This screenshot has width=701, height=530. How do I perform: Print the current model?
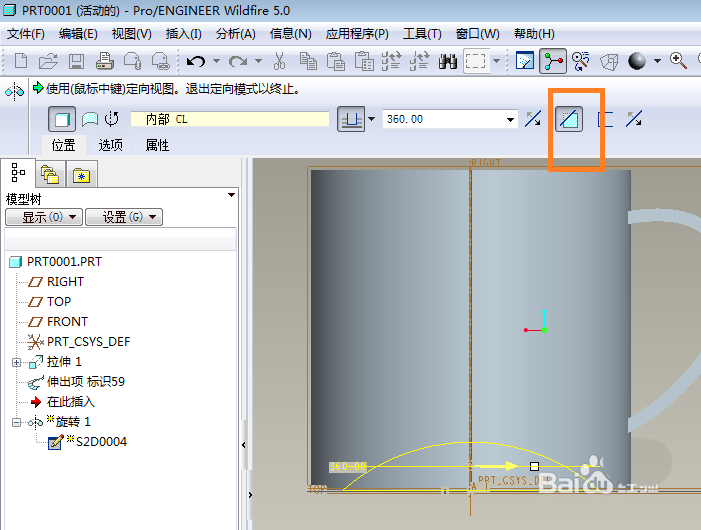(104, 61)
